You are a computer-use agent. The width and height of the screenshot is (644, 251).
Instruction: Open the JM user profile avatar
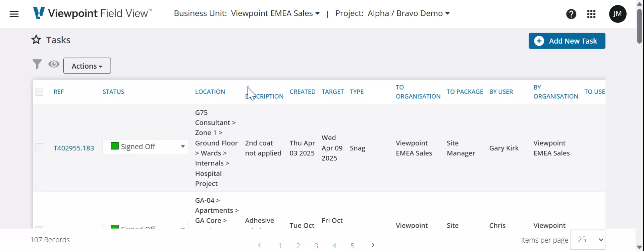coord(618,14)
